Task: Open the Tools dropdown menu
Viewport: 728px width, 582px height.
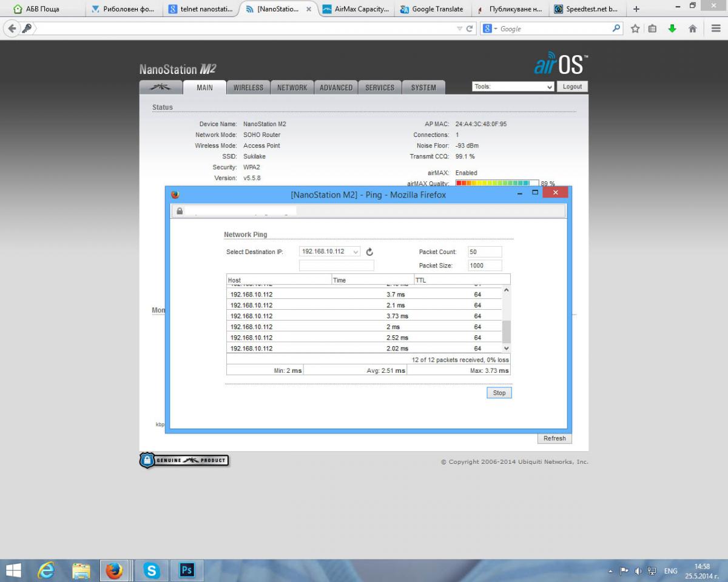Action: point(513,87)
